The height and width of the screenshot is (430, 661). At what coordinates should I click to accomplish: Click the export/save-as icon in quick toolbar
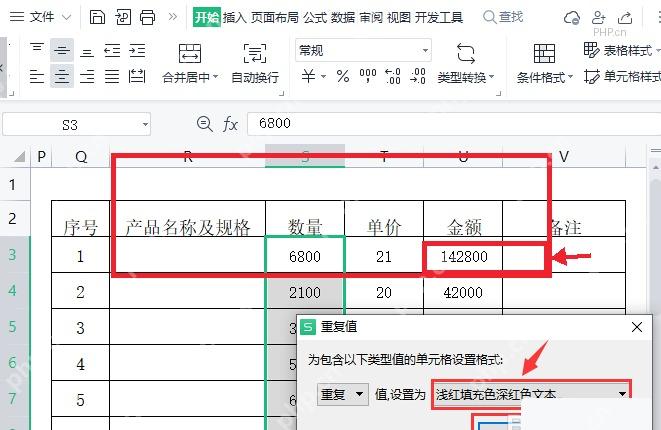coord(123,17)
